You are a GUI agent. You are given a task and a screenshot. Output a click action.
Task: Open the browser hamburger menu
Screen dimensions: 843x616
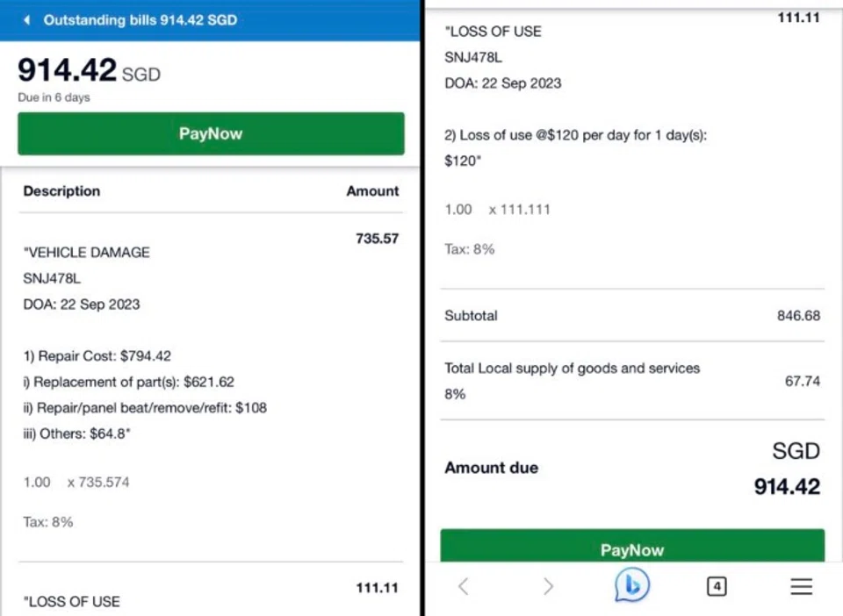[x=801, y=586]
